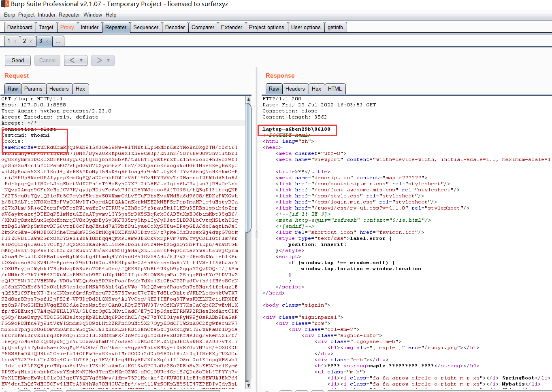Show Response Headers view
Viewport: 552px width, 392px height.
(295, 89)
